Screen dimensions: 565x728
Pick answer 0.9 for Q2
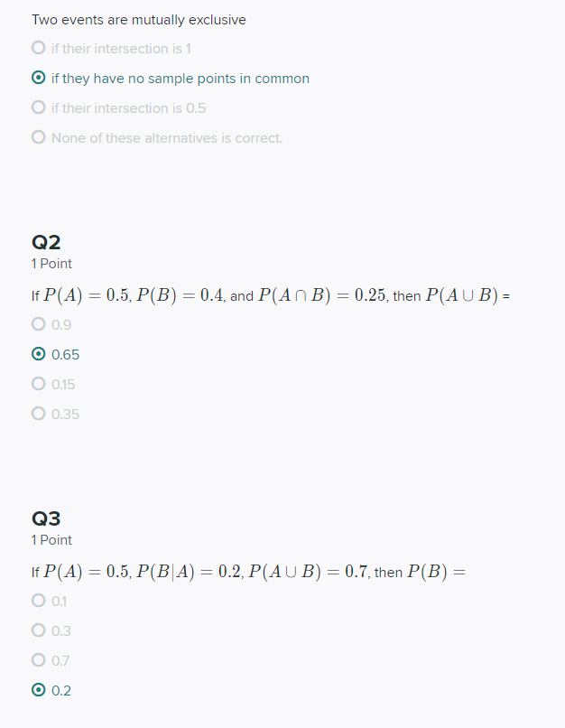[38, 324]
